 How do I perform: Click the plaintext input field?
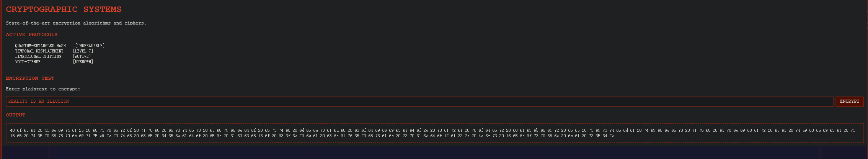[419, 102]
